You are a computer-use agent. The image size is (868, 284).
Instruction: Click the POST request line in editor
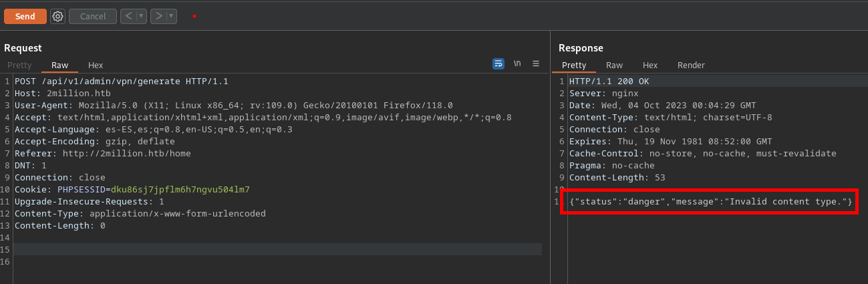click(x=122, y=82)
